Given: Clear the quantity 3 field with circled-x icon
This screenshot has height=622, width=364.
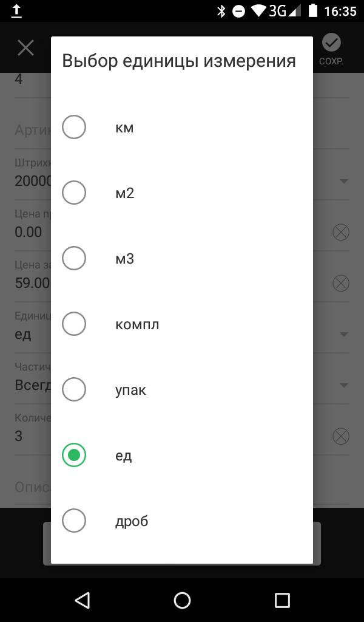Looking at the screenshot, I should pyautogui.click(x=340, y=436).
